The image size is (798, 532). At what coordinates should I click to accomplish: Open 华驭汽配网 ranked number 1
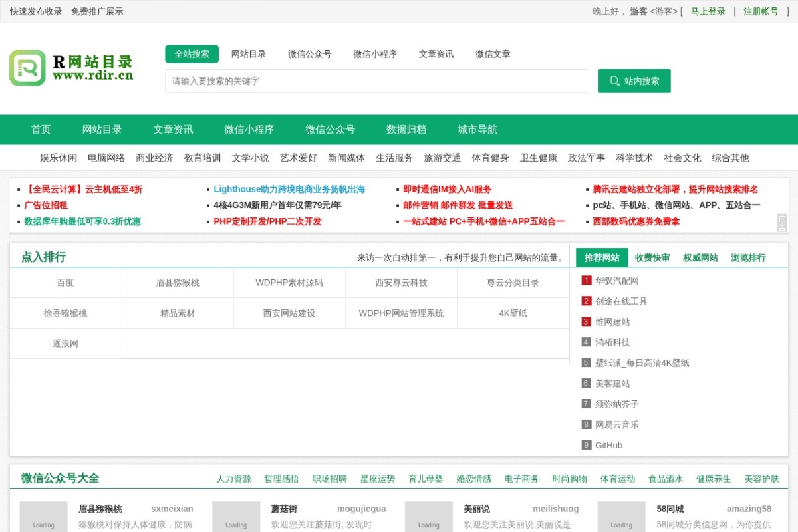tap(616, 281)
